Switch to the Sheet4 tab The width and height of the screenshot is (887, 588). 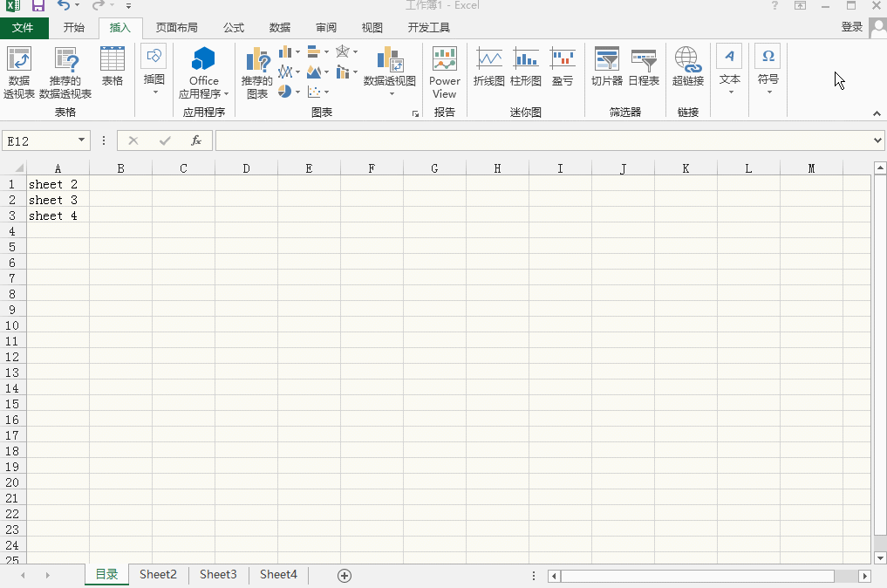click(x=278, y=574)
